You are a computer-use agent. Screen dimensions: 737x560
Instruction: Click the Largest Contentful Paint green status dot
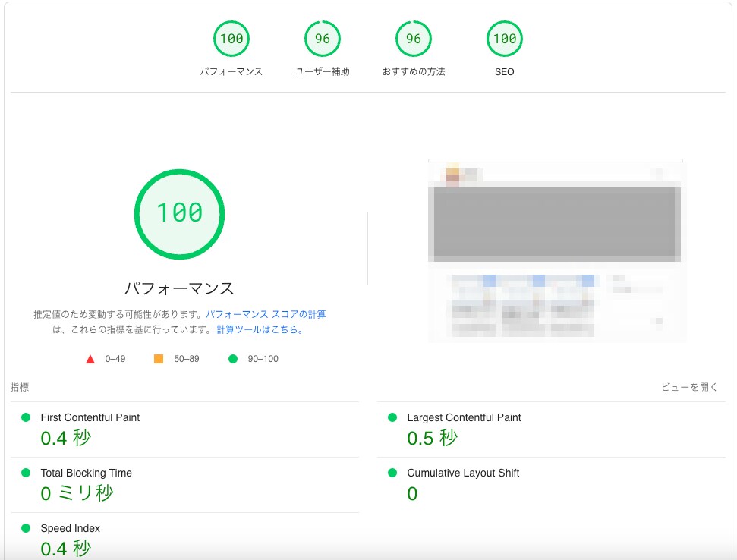point(392,417)
